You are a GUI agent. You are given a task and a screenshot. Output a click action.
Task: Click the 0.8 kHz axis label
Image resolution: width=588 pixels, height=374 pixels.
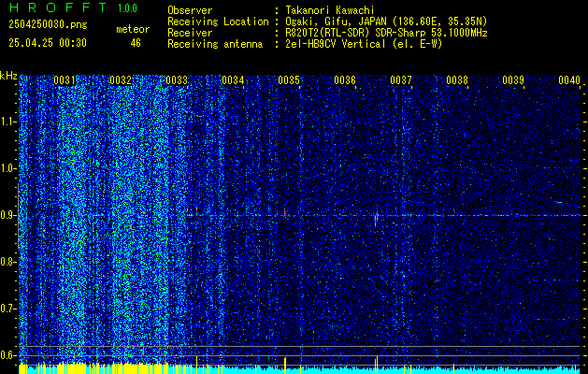click(7, 262)
